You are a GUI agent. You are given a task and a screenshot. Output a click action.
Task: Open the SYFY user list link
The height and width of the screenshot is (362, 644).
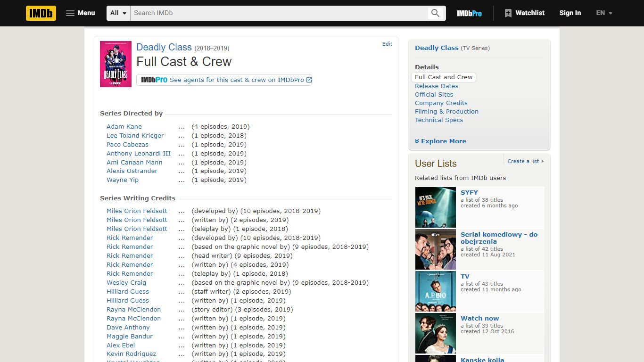[x=469, y=193]
